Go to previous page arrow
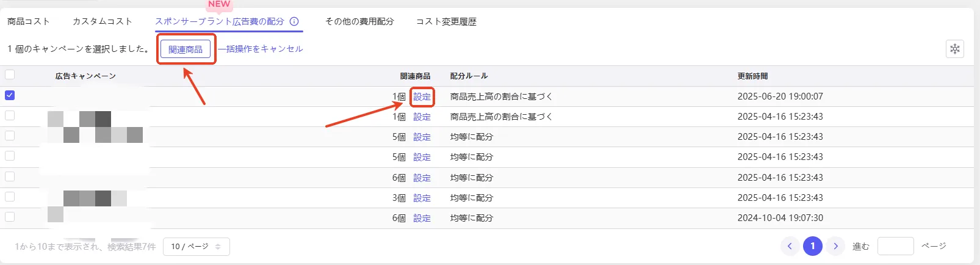980x265 pixels. [x=790, y=246]
